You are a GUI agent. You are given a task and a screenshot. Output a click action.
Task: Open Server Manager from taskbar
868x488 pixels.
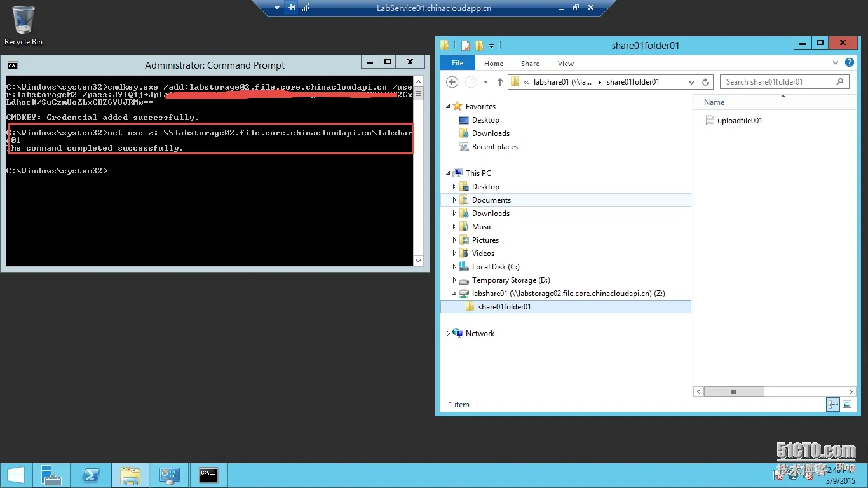pos(51,475)
